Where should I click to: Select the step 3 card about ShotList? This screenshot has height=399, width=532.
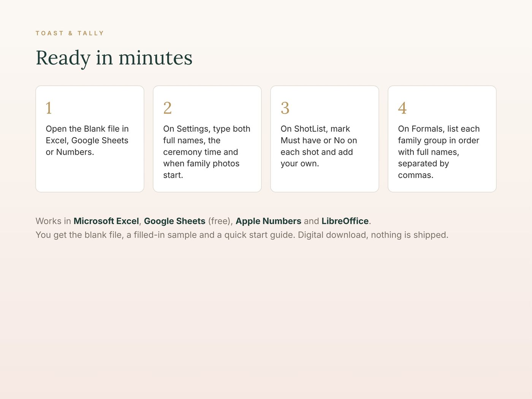click(325, 139)
